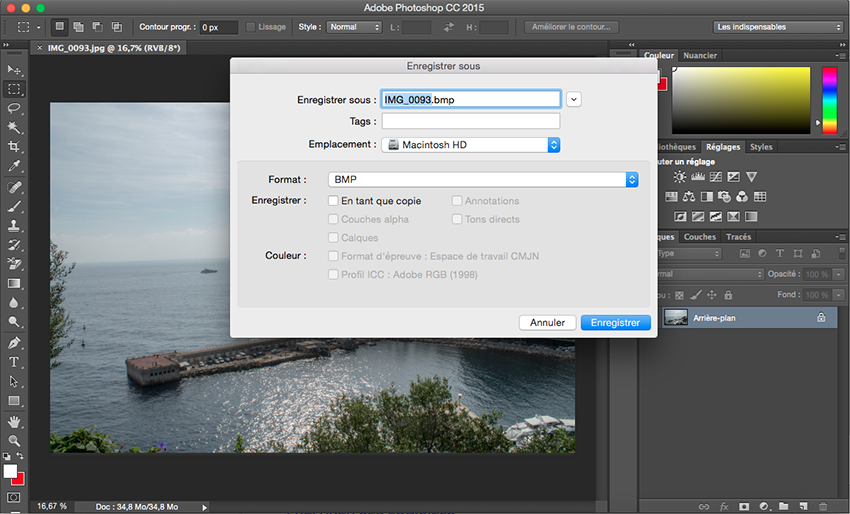Open the Format dropdown showing BMP
The height and width of the screenshot is (514, 850).
[x=483, y=180]
